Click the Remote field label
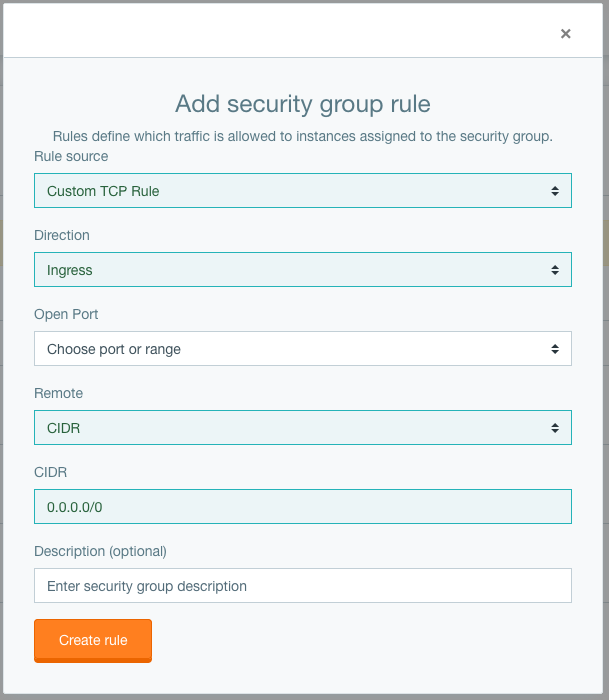The image size is (609, 700). tap(58, 393)
